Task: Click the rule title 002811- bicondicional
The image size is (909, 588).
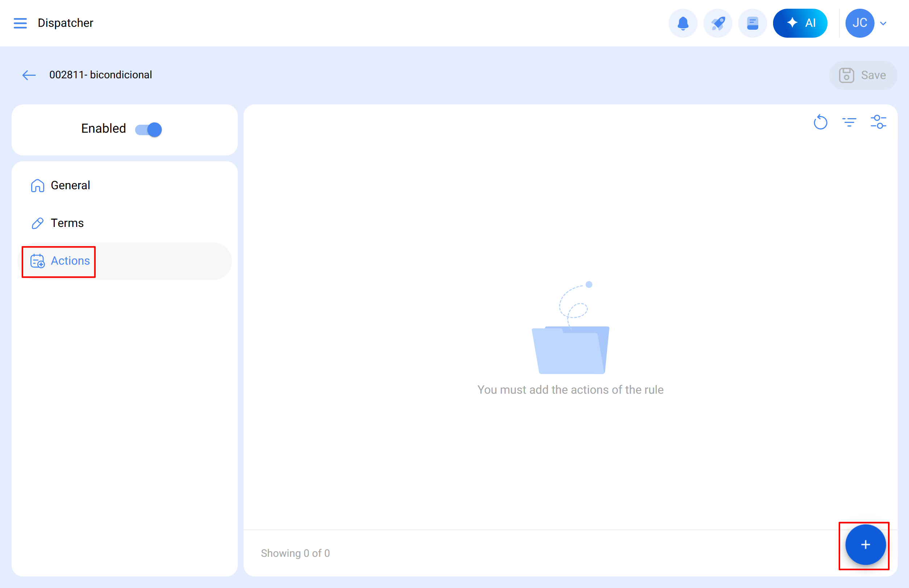Action: click(x=100, y=75)
